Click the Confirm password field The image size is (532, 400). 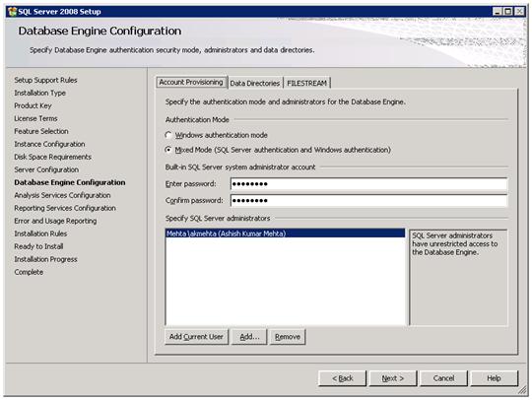coord(369,201)
